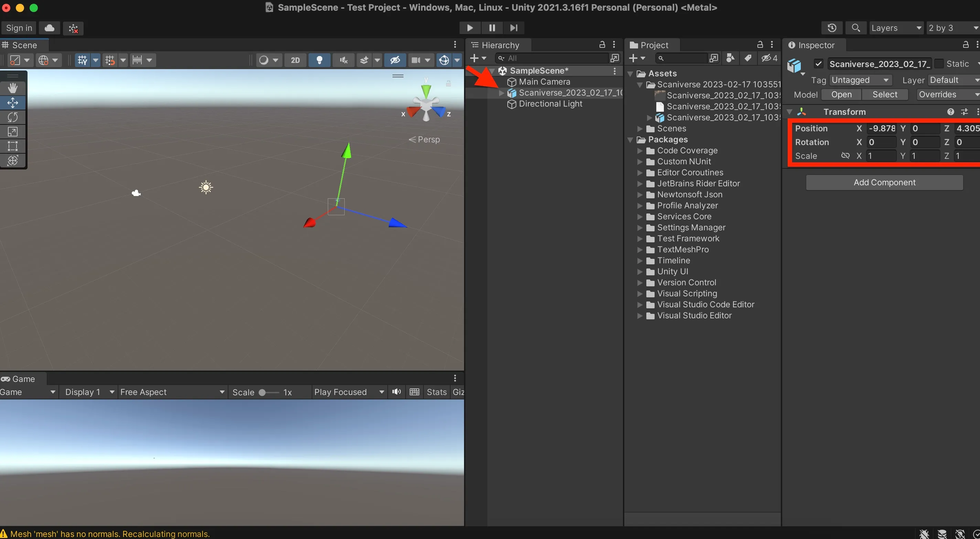The height and width of the screenshot is (539, 980).
Task: Click the Sign in button
Action: pyautogui.click(x=19, y=28)
